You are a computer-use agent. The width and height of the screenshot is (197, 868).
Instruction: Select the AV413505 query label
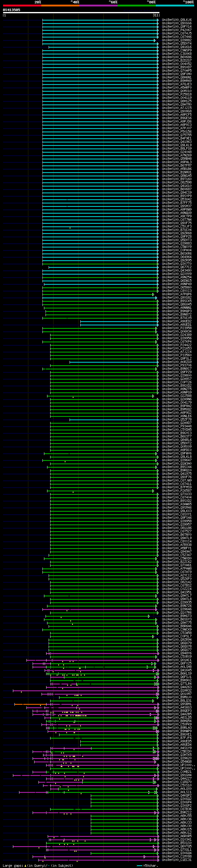tap(11, 10)
